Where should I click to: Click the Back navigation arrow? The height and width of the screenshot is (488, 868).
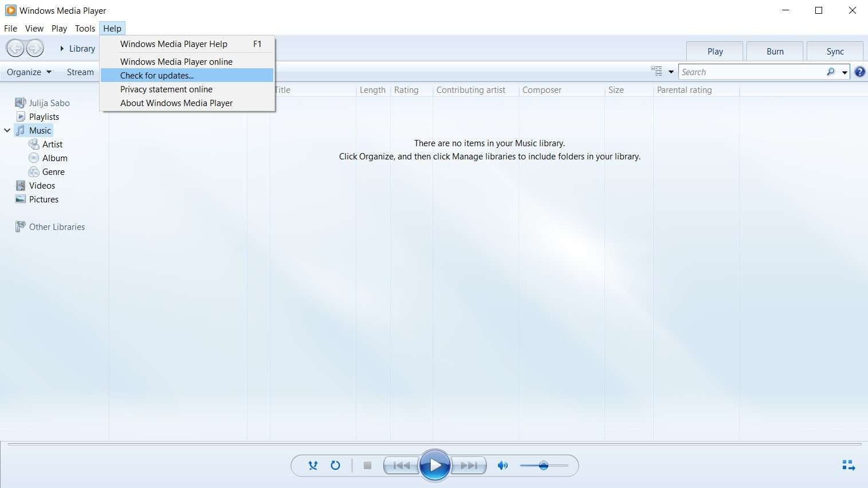tap(15, 48)
